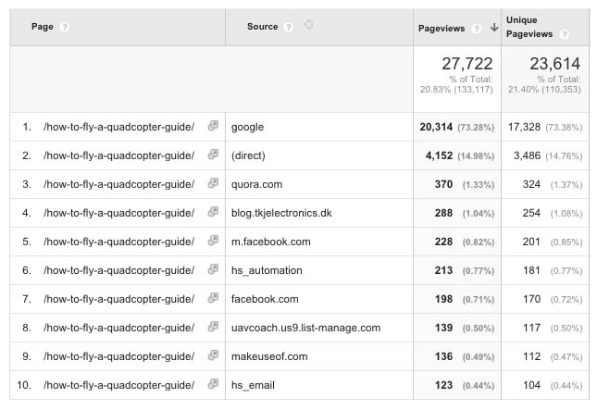The height and width of the screenshot is (410, 598).
Task: Select makeuseof.com source cell
Action: pyautogui.click(x=269, y=356)
